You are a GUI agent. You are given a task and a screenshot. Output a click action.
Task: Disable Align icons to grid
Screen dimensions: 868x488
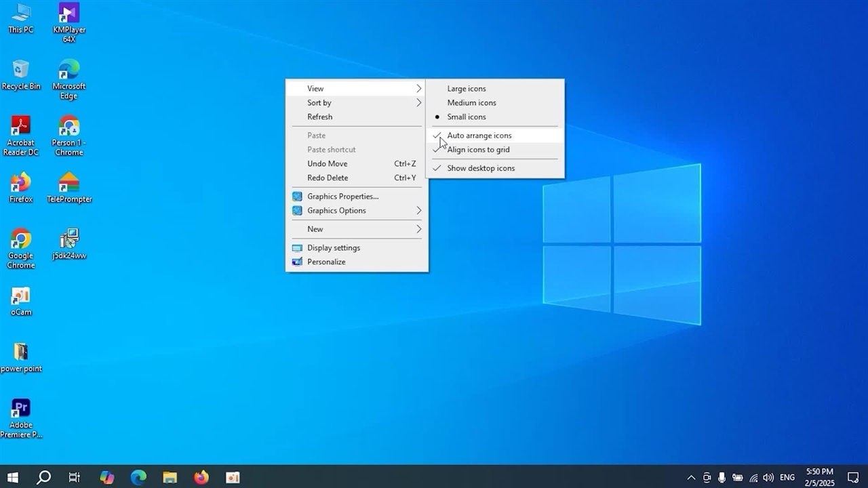[x=478, y=150]
